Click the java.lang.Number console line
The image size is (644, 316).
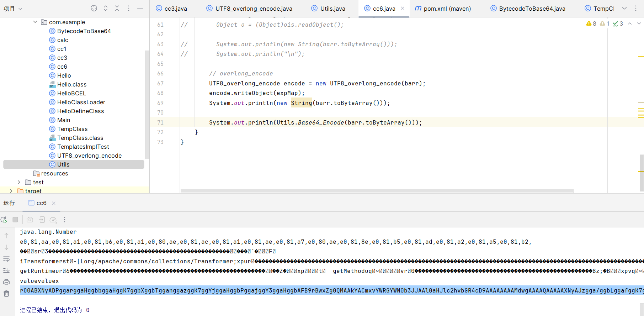tap(48, 232)
